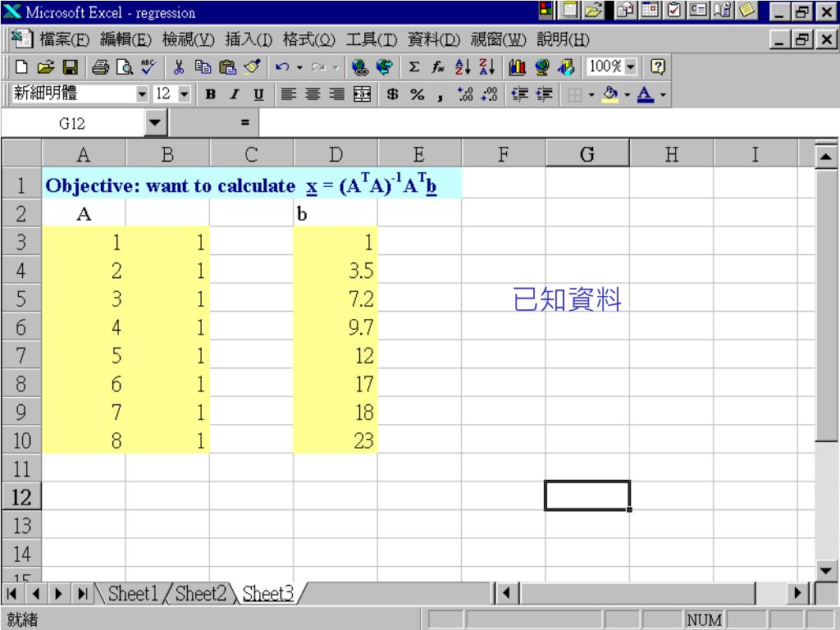Screen dimensions: 840x630
Task: Open the font size dropdown
Action: 184,95
